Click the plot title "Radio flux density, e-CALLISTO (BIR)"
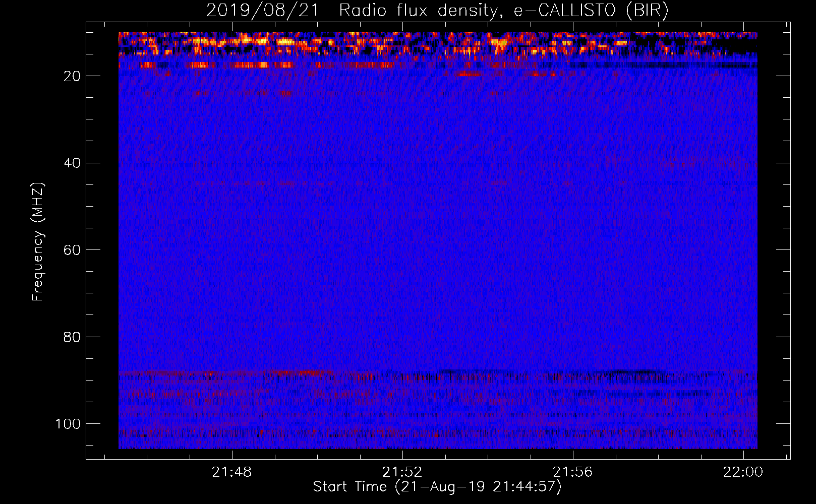 click(x=503, y=11)
